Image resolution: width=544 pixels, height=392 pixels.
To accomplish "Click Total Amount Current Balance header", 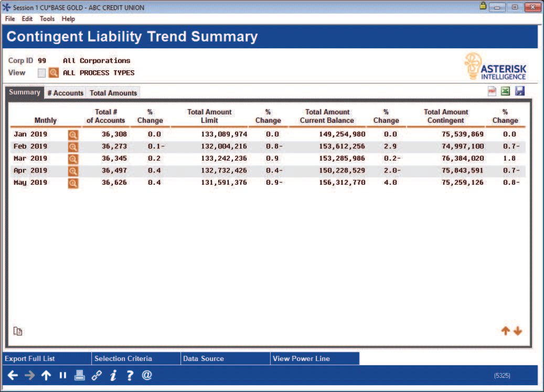I will 327,116.
